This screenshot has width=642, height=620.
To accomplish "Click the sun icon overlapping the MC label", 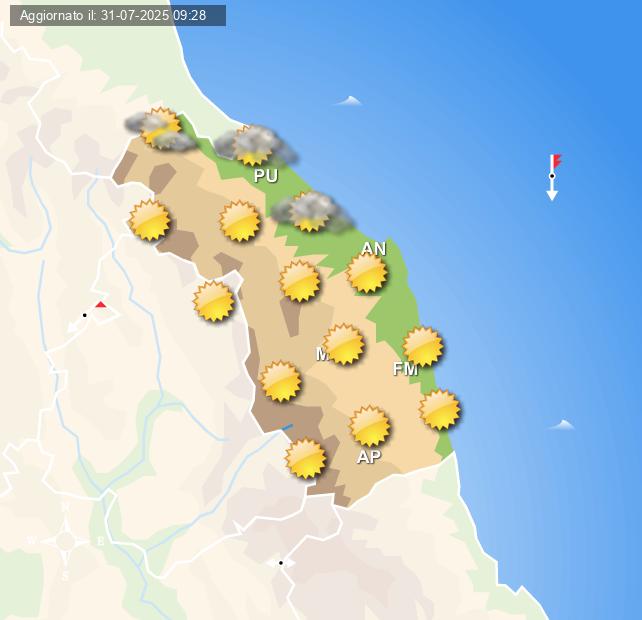I will point(344,344).
